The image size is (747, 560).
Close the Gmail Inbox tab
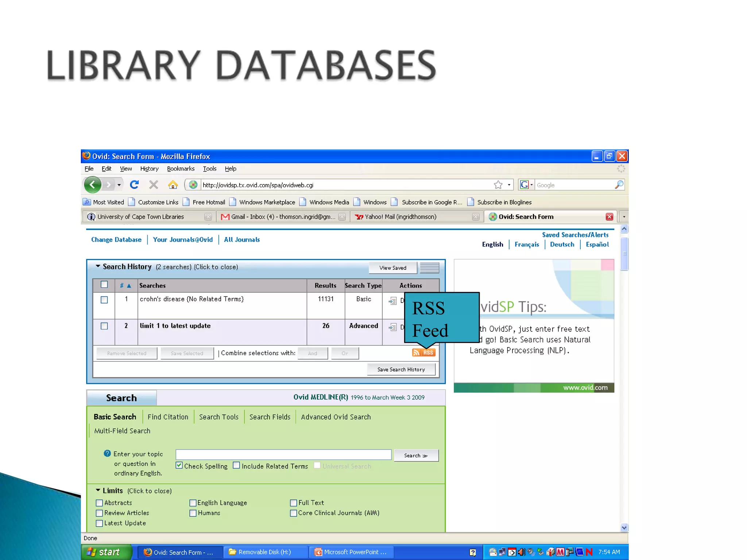coord(342,217)
